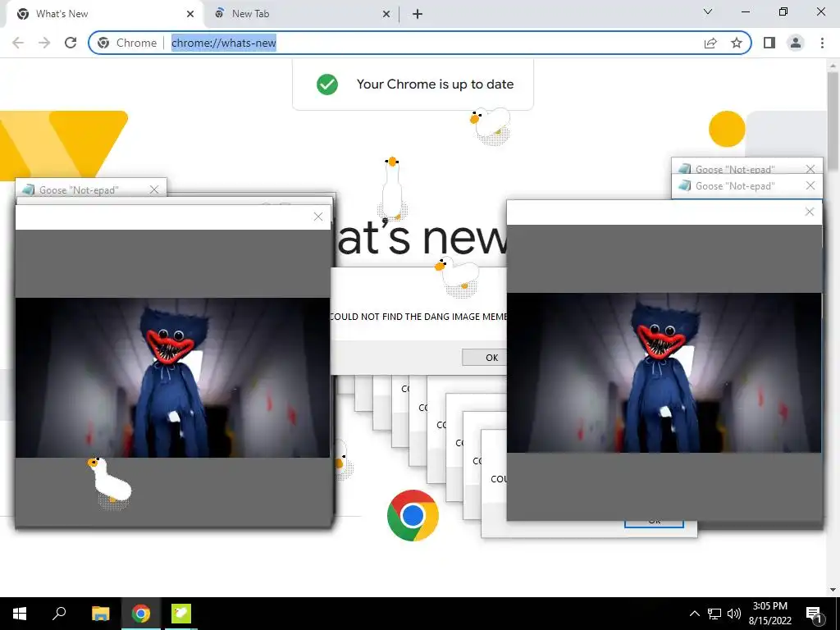Click the goose app taskbar icon

click(181, 614)
